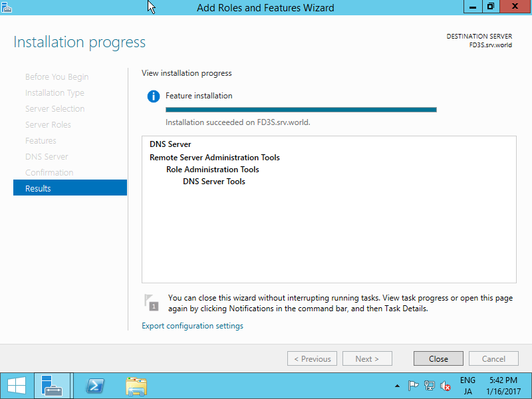The width and height of the screenshot is (532, 399).
Task: Click the 'View installation progress' heading
Action: [x=187, y=73]
